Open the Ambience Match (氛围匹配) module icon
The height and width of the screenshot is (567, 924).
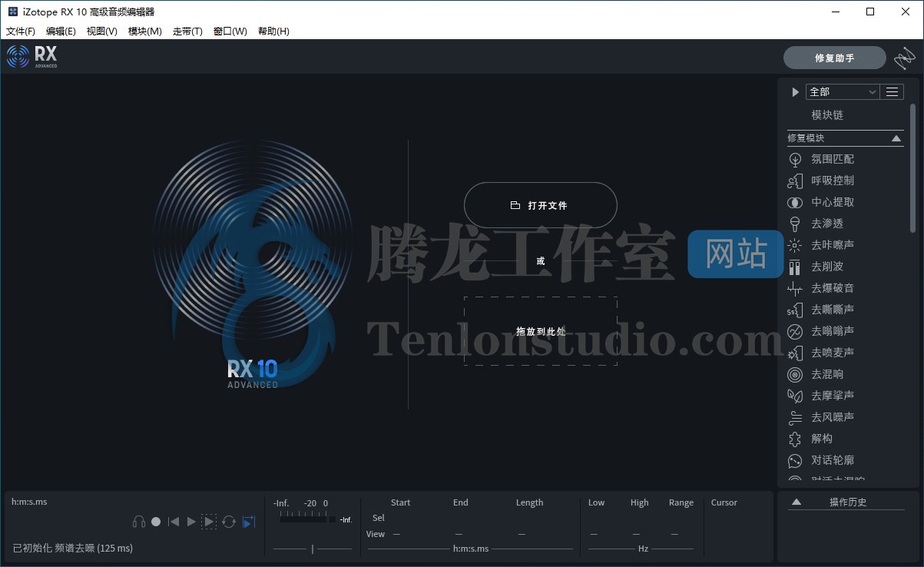(x=795, y=159)
